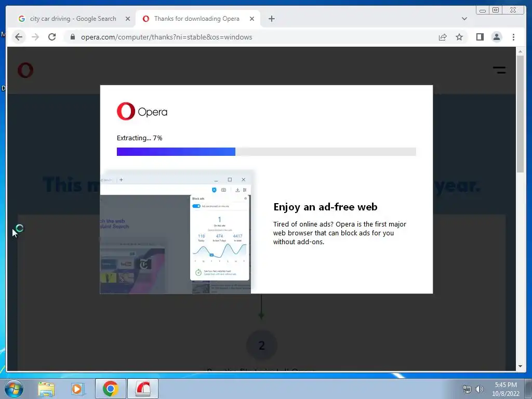The height and width of the screenshot is (399, 532).
Task: Click the Opera installer taskbar icon
Action: coord(143,389)
